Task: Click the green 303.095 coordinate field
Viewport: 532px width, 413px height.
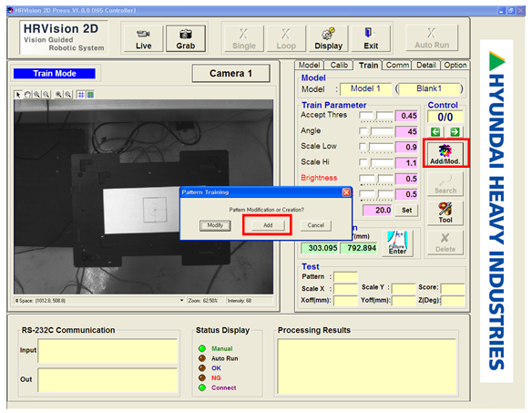Action: pos(320,248)
